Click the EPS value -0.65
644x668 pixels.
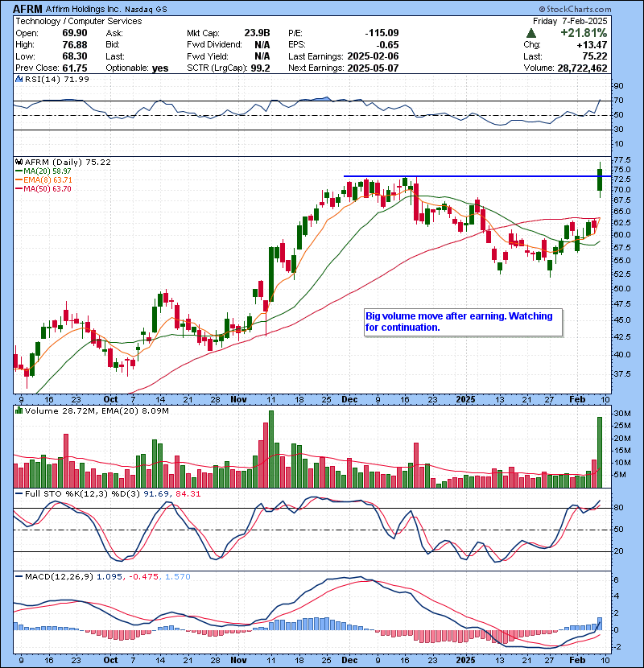[x=388, y=45]
